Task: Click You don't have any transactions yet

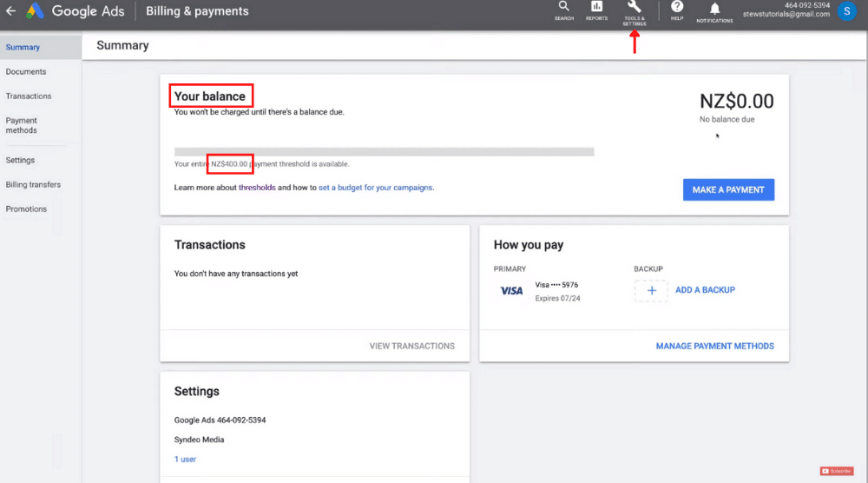Action: pyautogui.click(x=236, y=274)
